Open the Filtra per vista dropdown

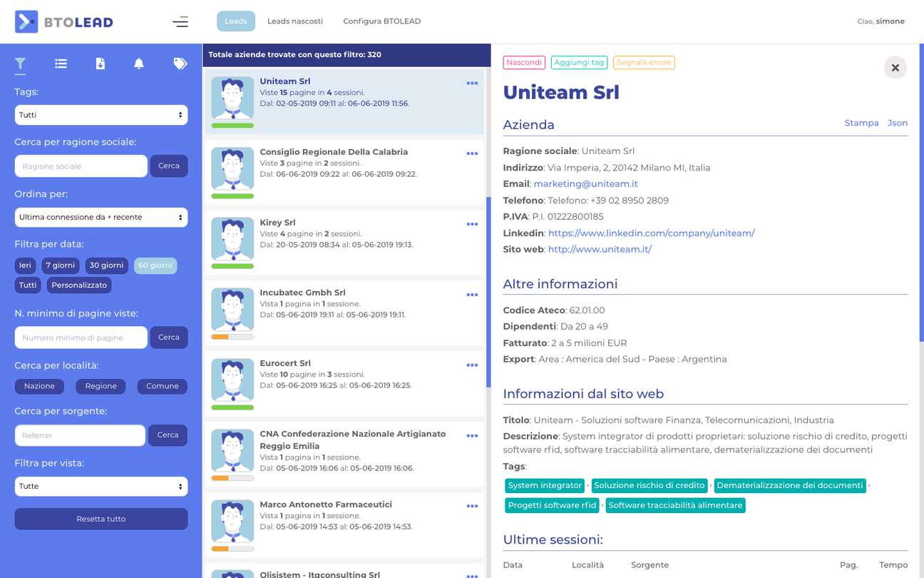point(101,486)
